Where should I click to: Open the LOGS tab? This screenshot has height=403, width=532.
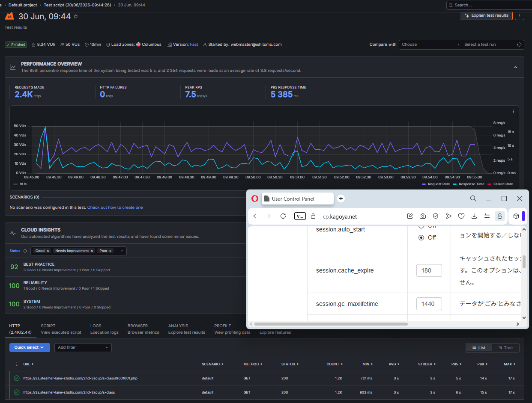pyautogui.click(x=105, y=329)
